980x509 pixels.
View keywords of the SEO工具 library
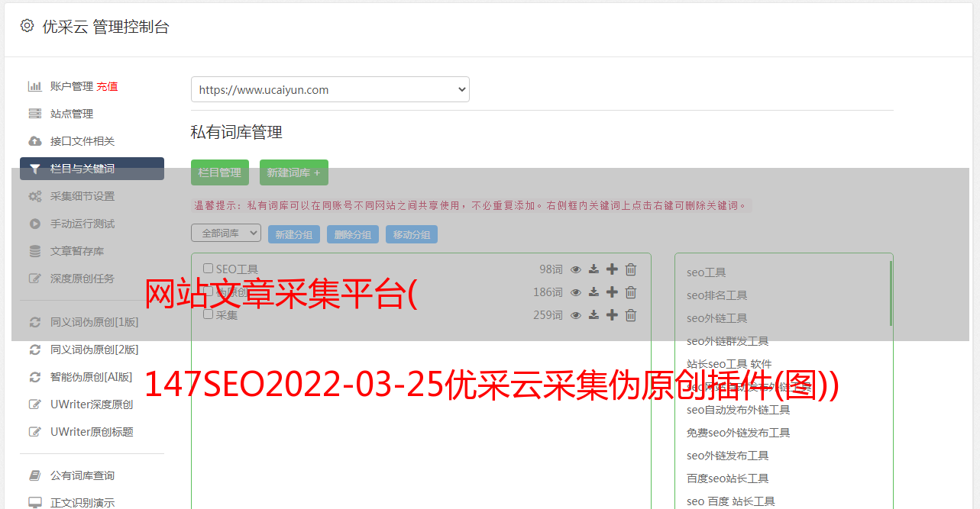(x=576, y=269)
